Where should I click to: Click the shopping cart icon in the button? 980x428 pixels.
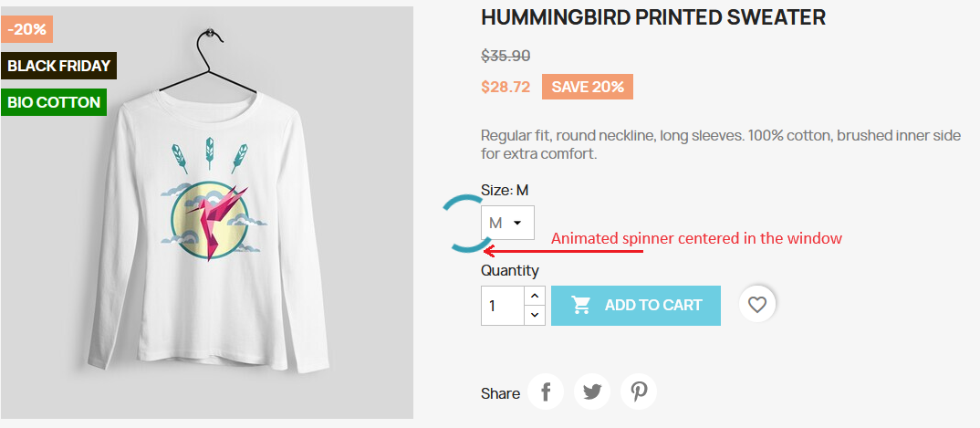[x=581, y=305]
